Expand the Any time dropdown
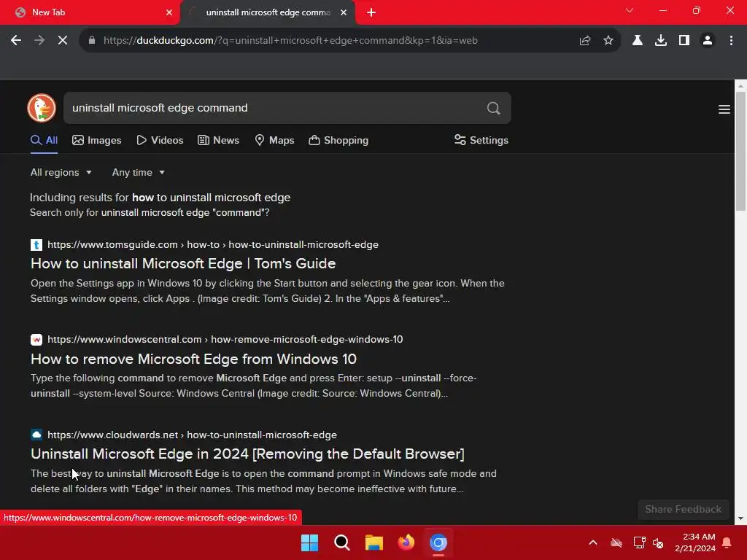This screenshot has height=560, width=747. click(x=138, y=172)
